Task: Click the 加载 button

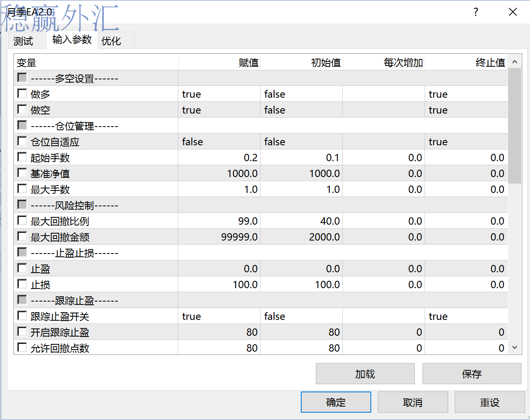Action: (x=365, y=374)
